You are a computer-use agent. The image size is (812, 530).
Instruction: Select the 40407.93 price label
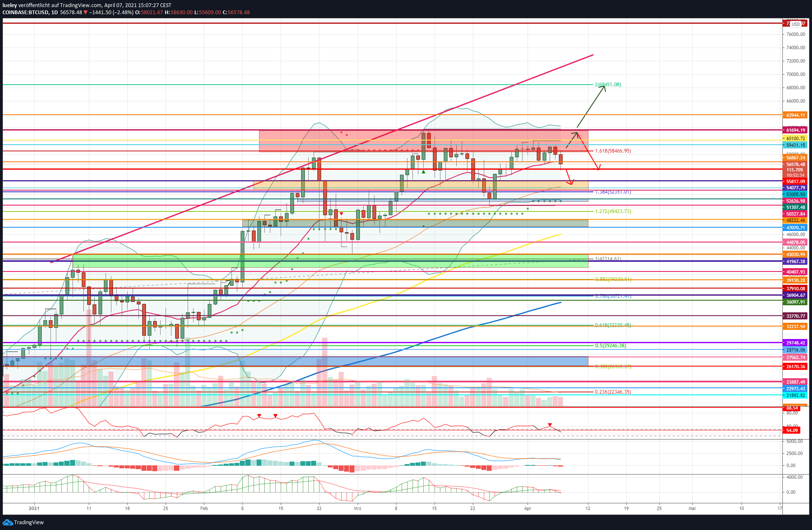coord(795,272)
